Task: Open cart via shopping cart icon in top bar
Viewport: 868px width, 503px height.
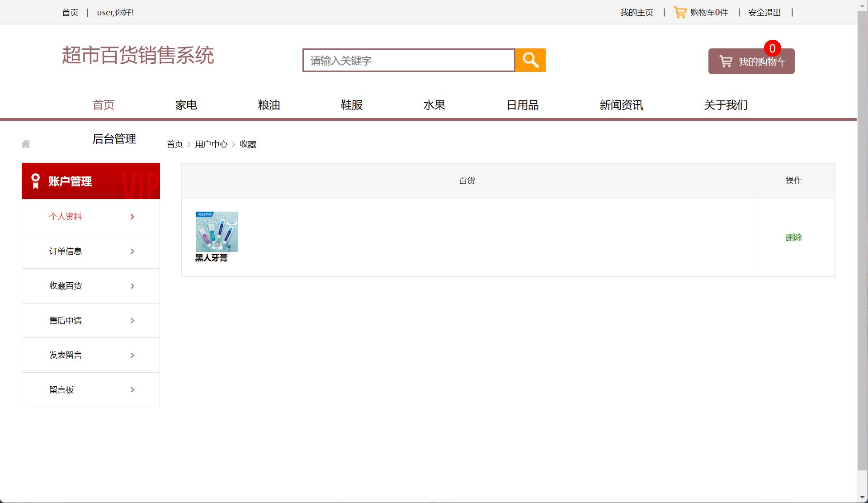Action: pyautogui.click(x=680, y=12)
